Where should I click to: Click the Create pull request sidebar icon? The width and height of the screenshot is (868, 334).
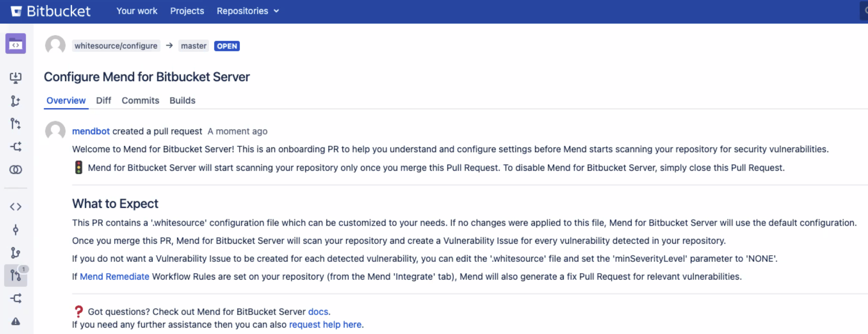coord(16,124)
